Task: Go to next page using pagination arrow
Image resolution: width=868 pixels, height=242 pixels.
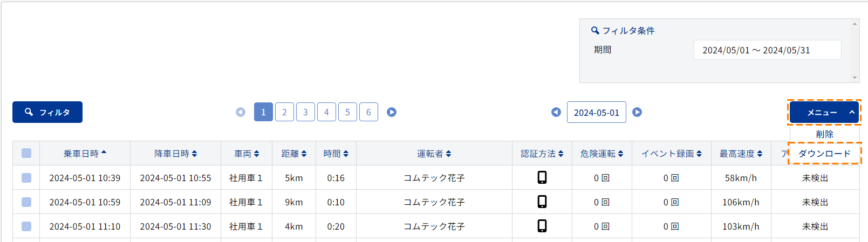Action: point(392,112)
